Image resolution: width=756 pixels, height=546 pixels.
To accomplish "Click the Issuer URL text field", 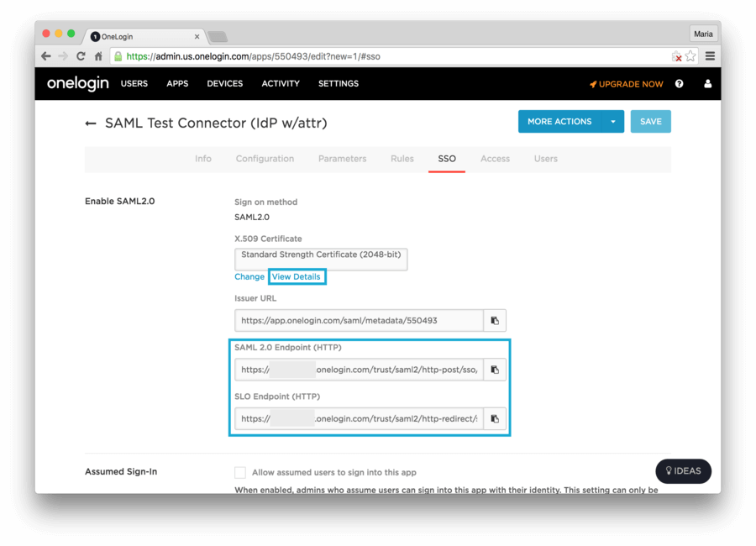I will pyautogui.click(x=359, y=320).
